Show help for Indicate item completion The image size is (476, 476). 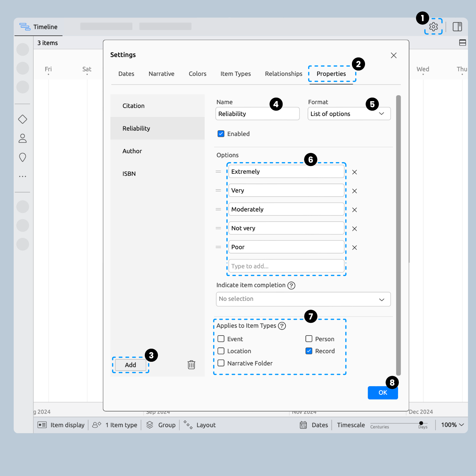tap(291, 286)
